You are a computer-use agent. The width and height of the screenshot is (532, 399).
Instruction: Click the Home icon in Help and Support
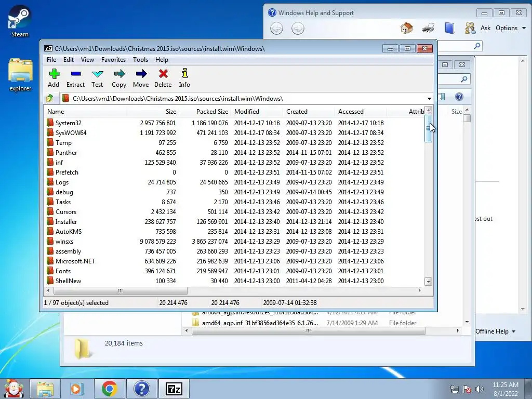tap(406, 28)
